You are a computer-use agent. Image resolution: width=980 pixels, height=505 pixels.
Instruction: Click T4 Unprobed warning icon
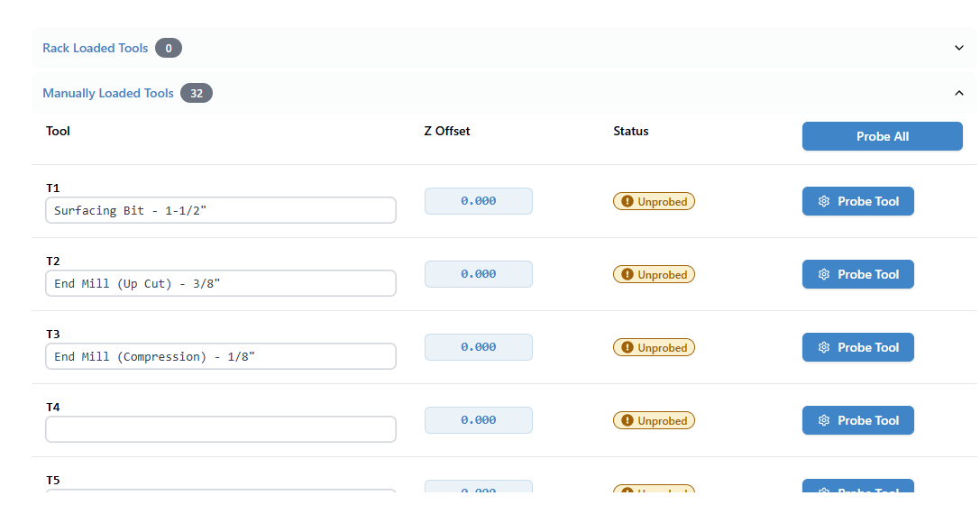627,421
